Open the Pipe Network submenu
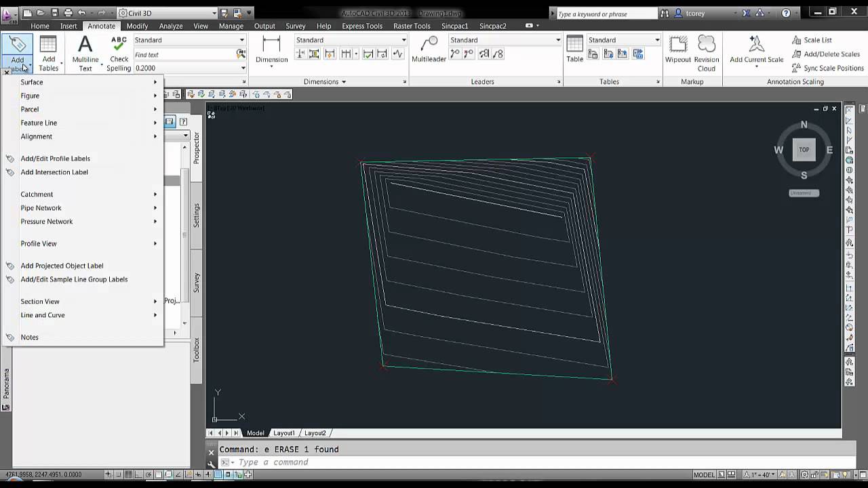Image resolution: width=868 pixels, height=488 pixels. pyautogui.click(x=83, y=208)
